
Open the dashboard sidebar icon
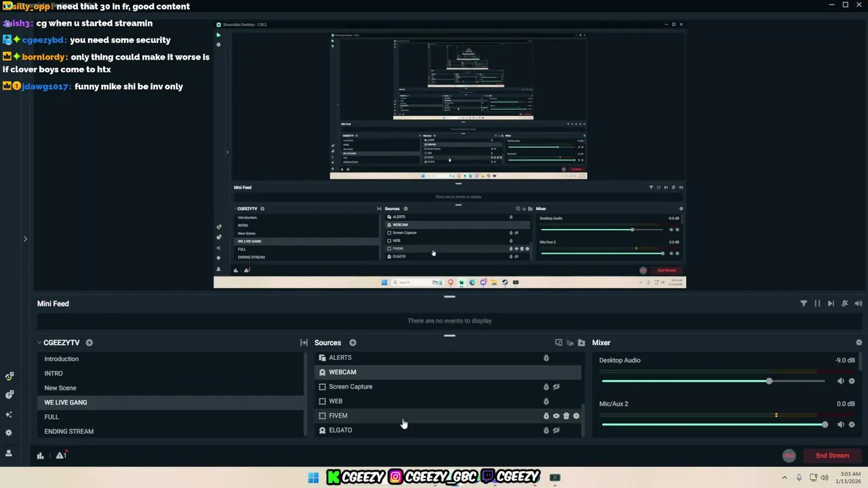click(9, 376)
